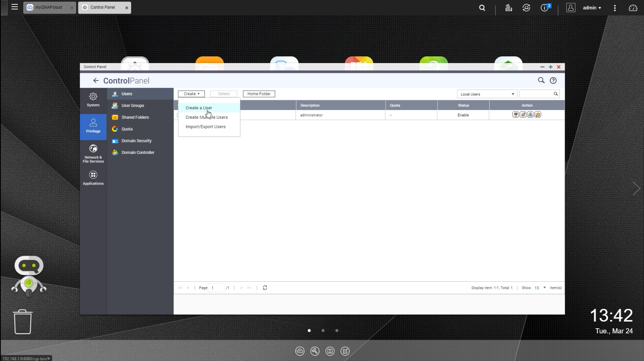Screen dimensions: 644x361
Task: Open the desktop Recycle Bin
Action: coord(23,322)
